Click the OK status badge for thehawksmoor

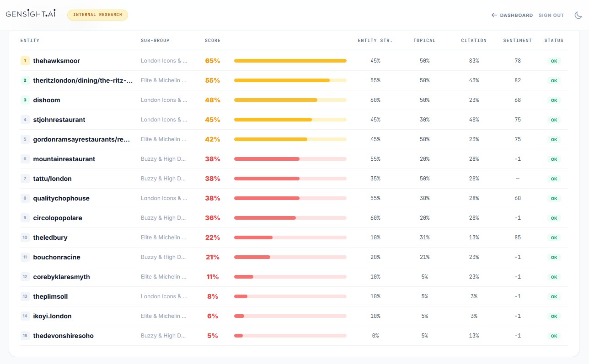click(x=554, y=61)
